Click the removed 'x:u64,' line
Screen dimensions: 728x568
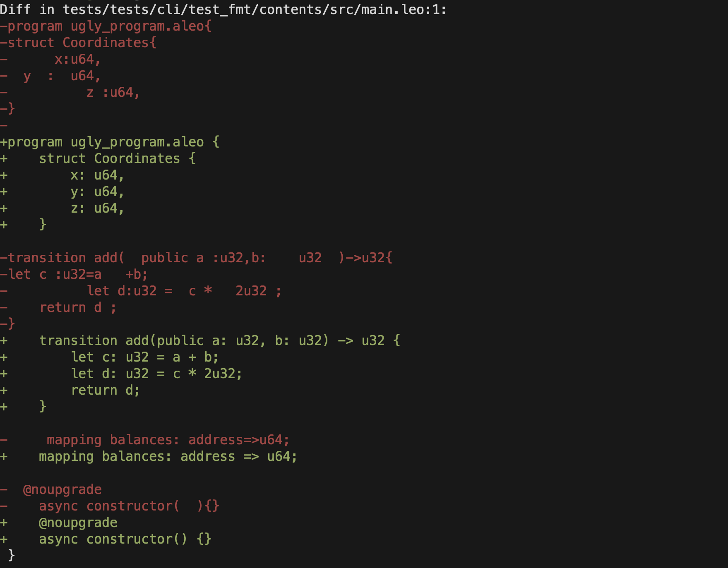[78, 59]
